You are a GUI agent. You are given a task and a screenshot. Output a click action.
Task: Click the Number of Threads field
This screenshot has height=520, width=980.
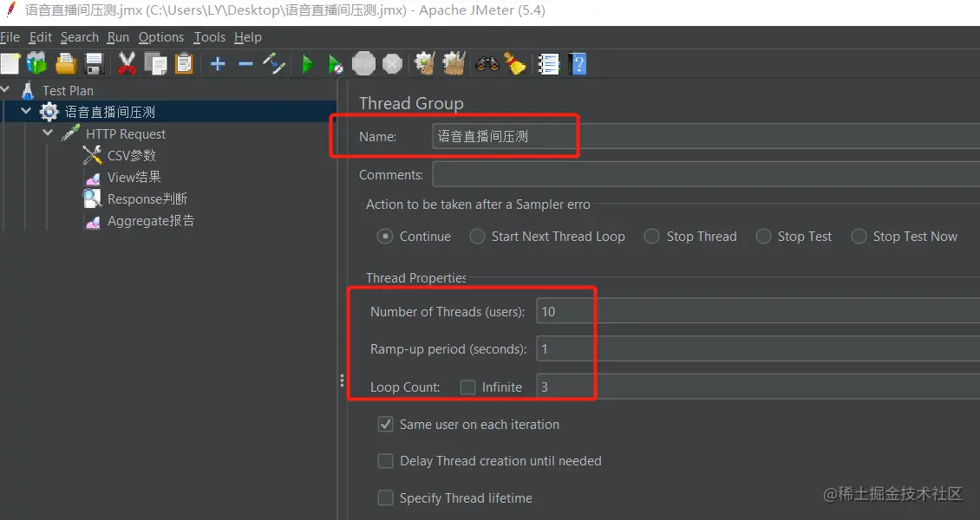coord(758,311)
